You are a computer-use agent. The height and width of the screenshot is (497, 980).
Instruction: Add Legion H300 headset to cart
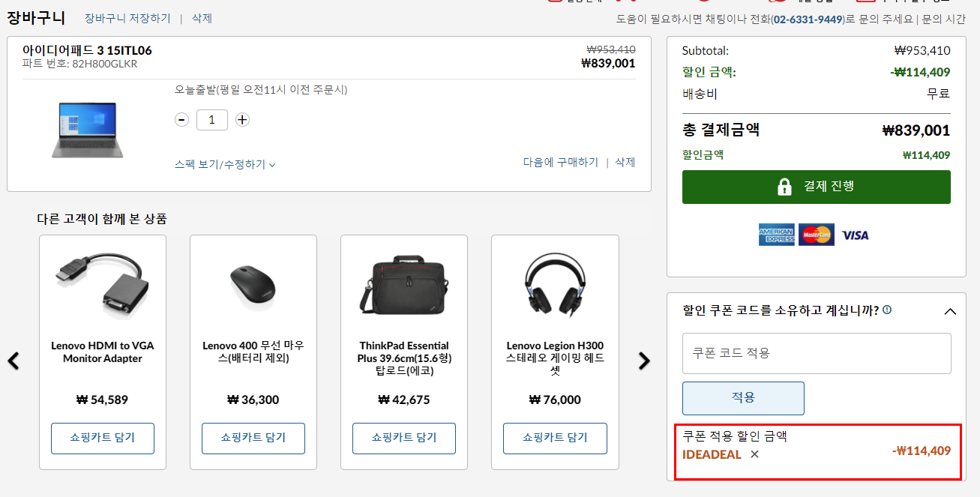[x=555, y=438]
